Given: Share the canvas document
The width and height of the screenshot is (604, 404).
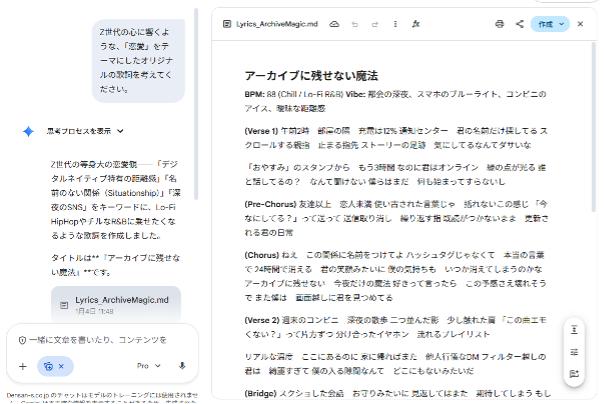Looking at the screenshot, I should click(x=519, y=23).
